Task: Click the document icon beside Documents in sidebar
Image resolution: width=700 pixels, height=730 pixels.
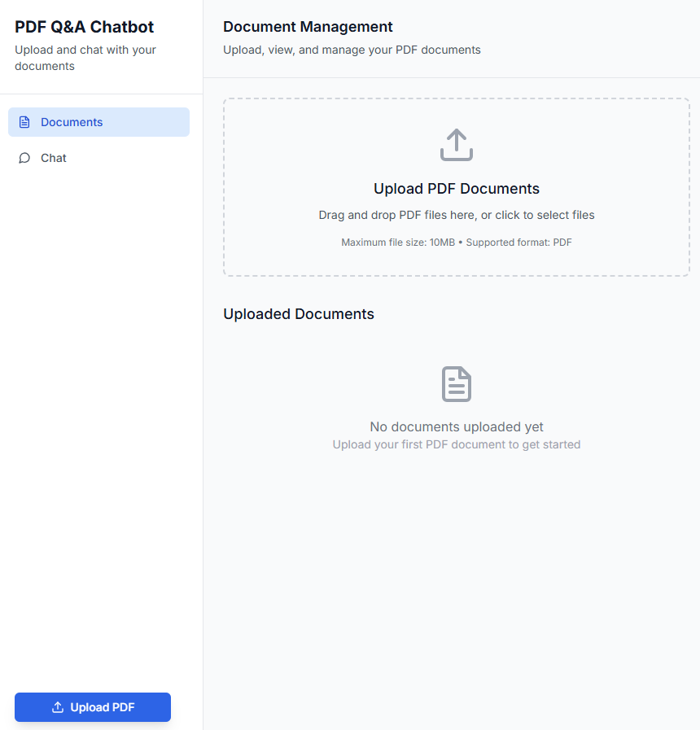Action: [24, 122]
